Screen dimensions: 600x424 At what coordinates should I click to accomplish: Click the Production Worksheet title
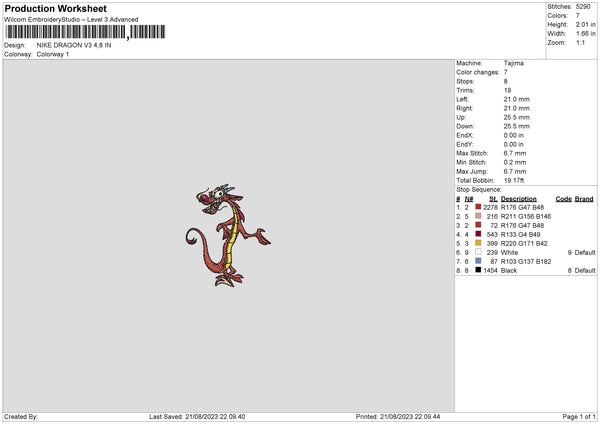pyautogui.click(x=55, y=8)
